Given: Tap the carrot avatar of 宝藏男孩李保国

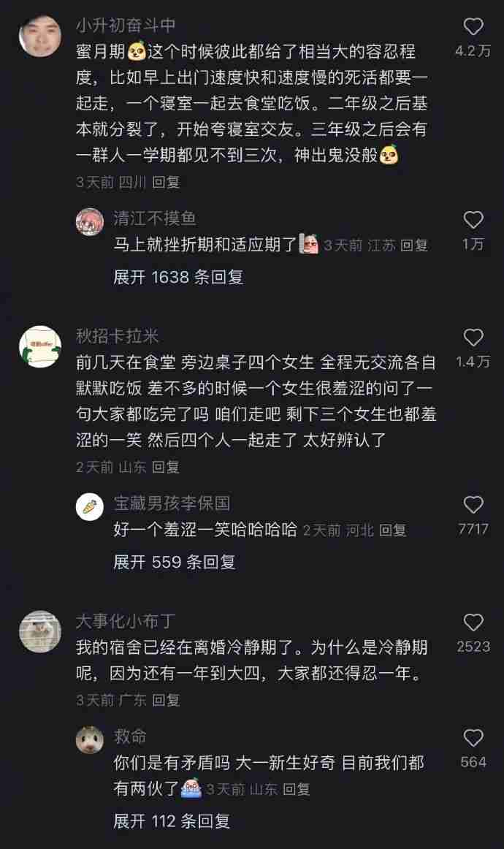Looking at the screenshot, I should pyautogui.click(x=89, y=507).
